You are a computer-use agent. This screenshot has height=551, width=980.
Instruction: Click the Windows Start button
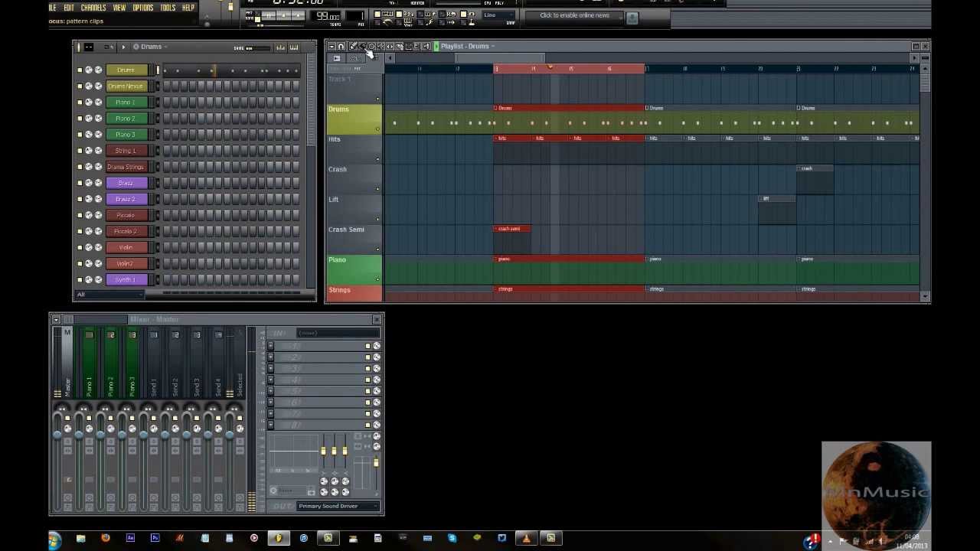tap(54, 540)
